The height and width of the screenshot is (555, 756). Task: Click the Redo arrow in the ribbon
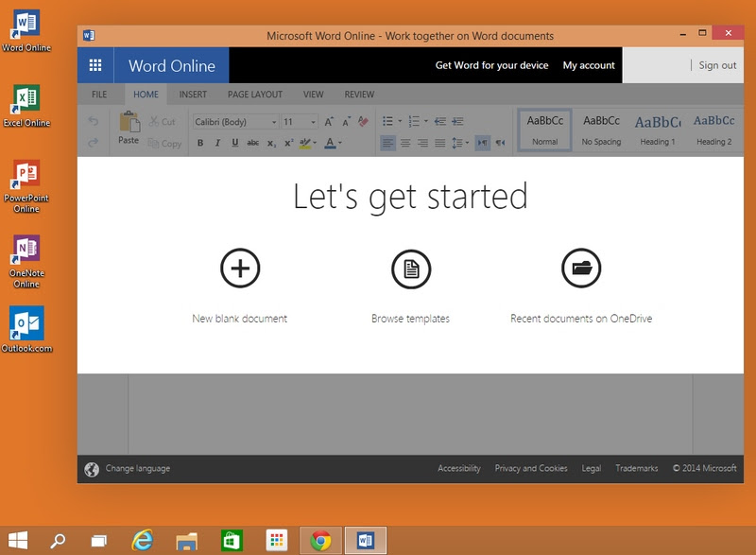[93, 142]
